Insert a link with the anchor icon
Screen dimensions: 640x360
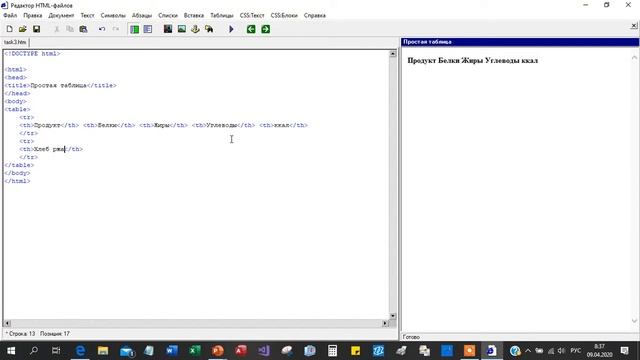coord(195,29)
